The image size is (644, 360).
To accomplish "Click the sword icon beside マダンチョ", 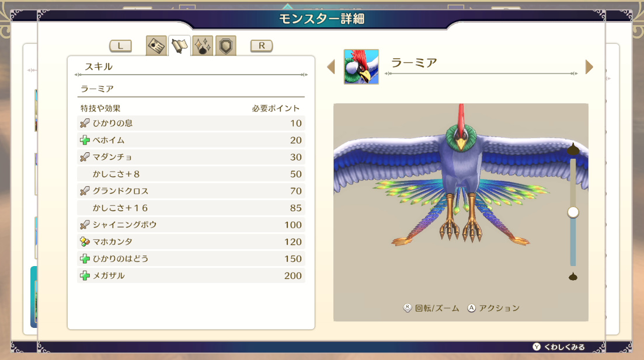I will tap(85, 157).
